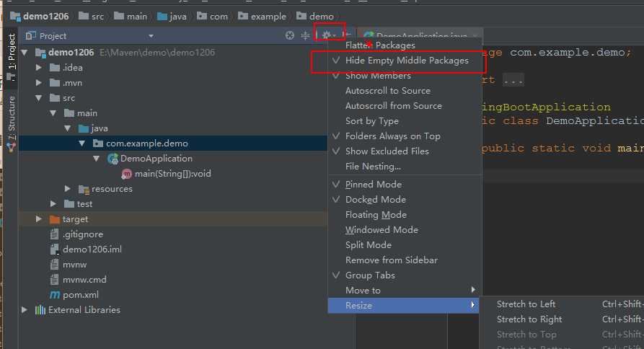Enable Autoscroll to Source option
Image resolution: width=644 pixels, height=349 pixels.
pyautogui.click(x=404, y=91)
